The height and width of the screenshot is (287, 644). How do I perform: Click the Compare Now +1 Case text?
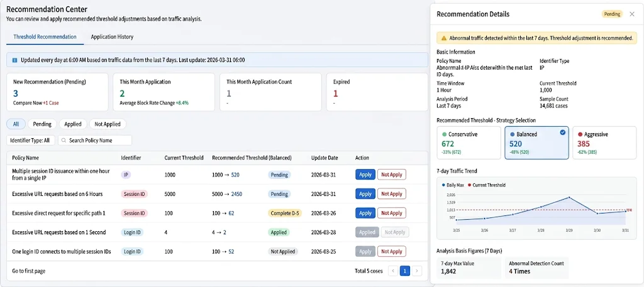pyautogui.click(x=36, y=103)
